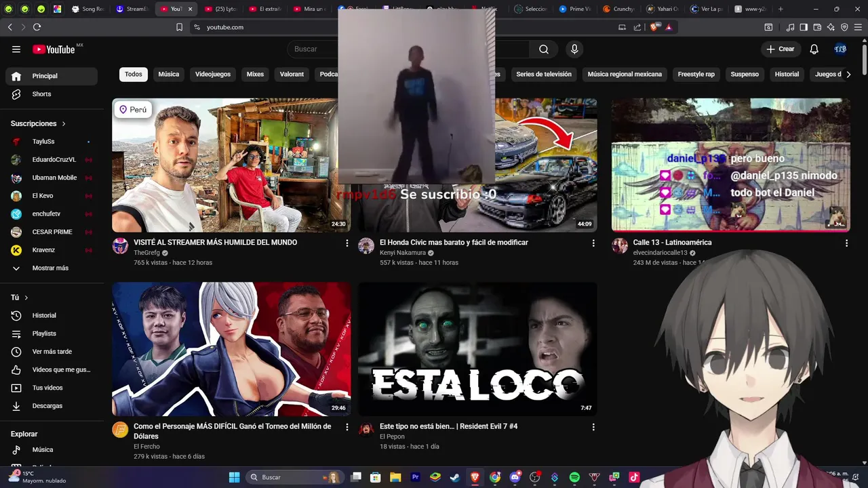Open the KOF torneo video thumbnail
The image size is (868, 488).
pyautogui.click(x=231, y=349)
